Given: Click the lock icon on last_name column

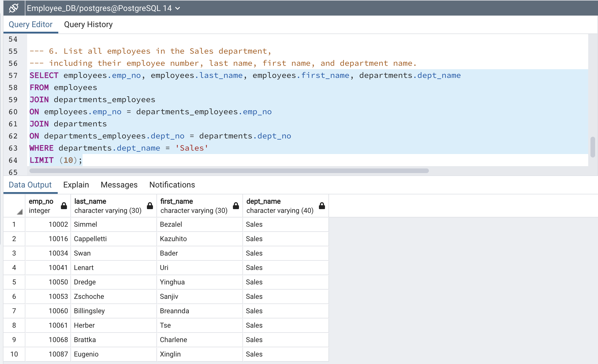Looking at the screenshot, I should [150, 205].
